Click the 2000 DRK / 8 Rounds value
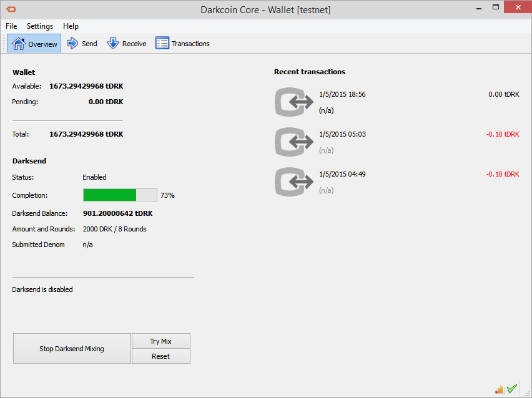The width and height of the screenshot is (532, 398). 115,229
